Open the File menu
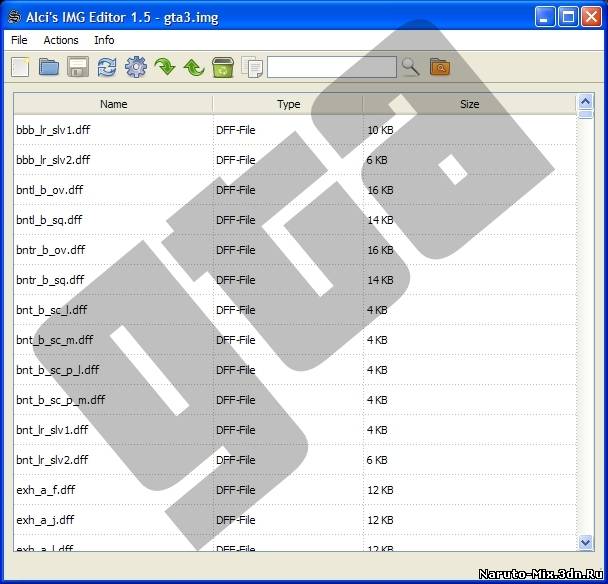Image resolution: width=608 pixels, height=584 pixels. [x=19, y=40]
